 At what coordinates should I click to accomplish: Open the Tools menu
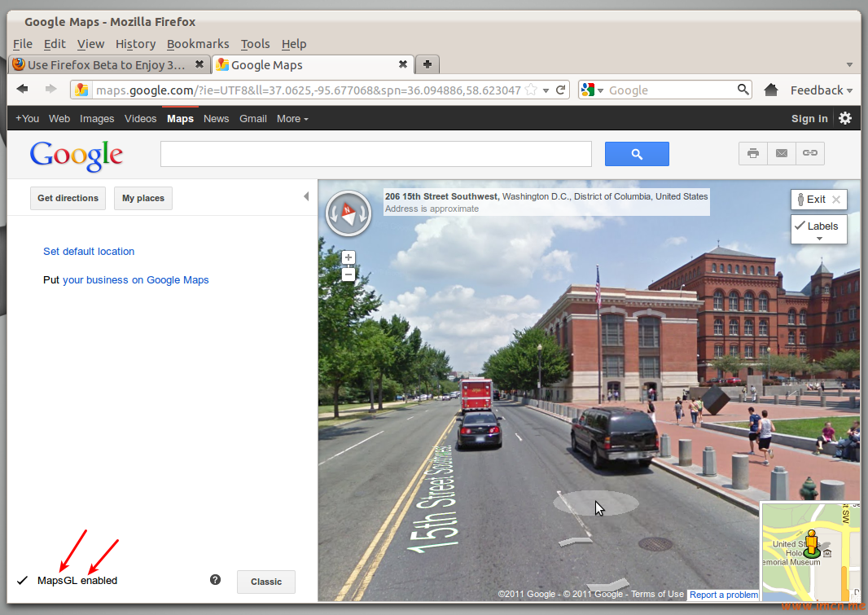coord(255,44)
